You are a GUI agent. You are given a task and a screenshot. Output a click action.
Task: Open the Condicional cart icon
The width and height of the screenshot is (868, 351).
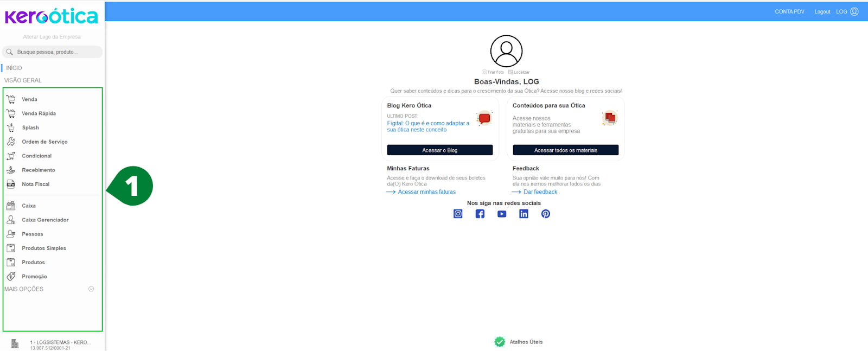[x=11, y=156]
